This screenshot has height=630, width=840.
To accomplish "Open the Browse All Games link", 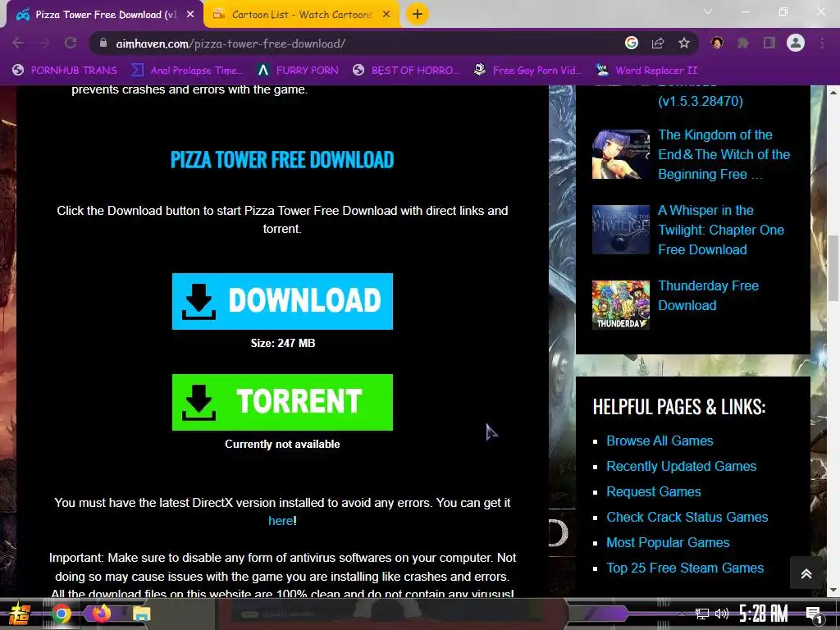I will (x=660, y=441).
